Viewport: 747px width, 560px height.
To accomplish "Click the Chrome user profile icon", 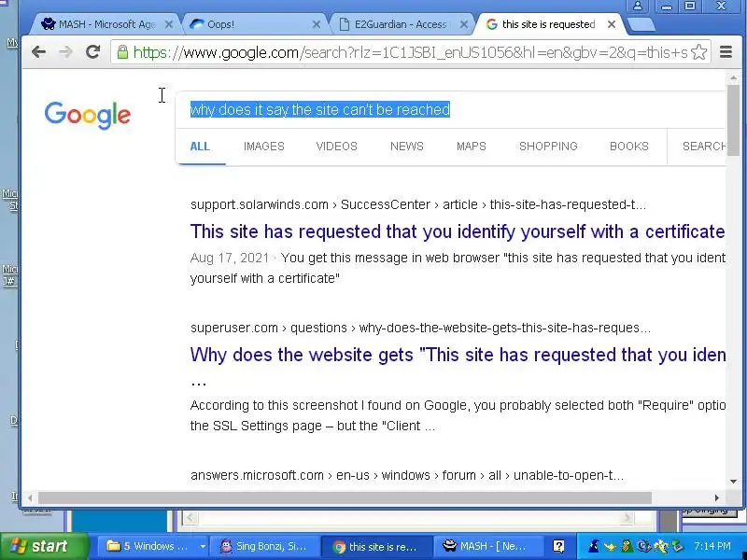I will [x=638, y=7].
